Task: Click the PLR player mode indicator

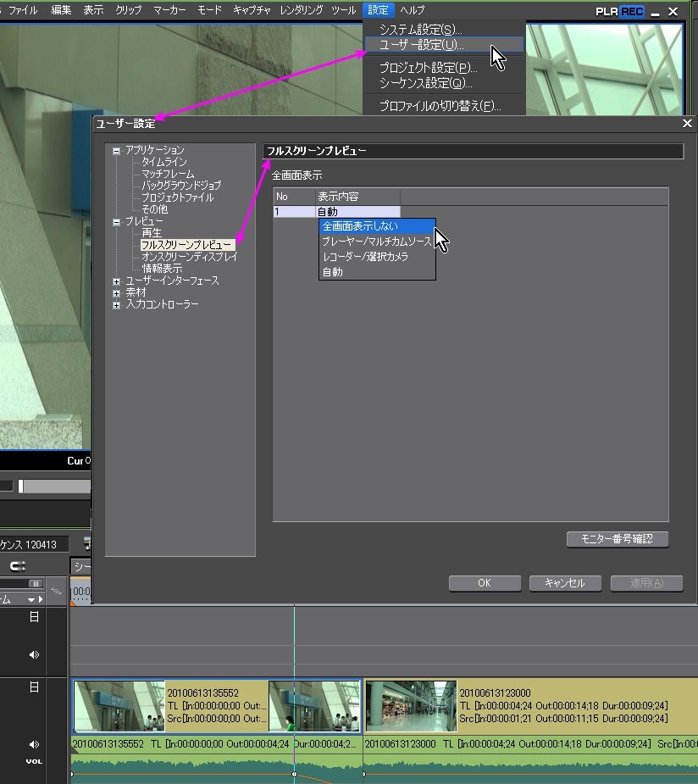Action: coord(607,11)
